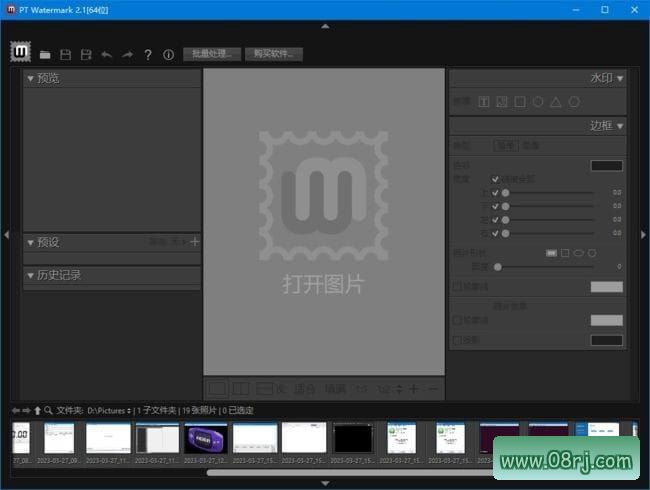This screenshot has height=490, width=650.
Task: Open the black border color swatch
Action: pos(606,166)
